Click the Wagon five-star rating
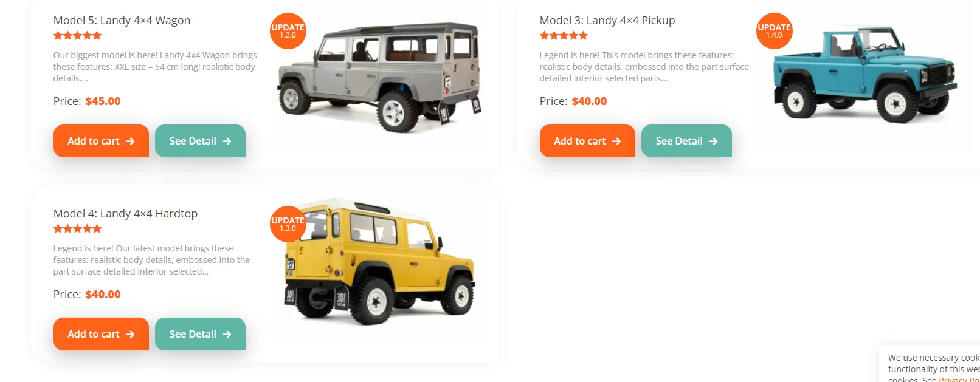Viewport: 980px width, 382px height. click(x=77, y=36)
